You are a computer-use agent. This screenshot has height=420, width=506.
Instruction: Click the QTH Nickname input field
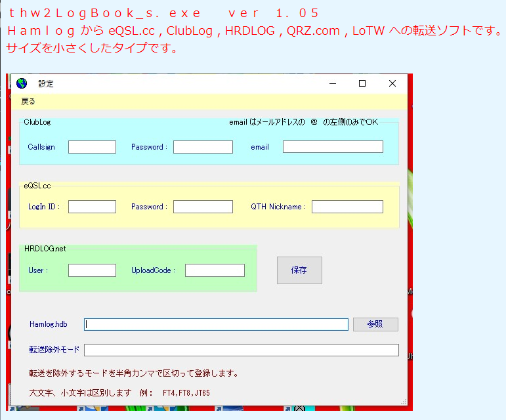pos(347,207)
